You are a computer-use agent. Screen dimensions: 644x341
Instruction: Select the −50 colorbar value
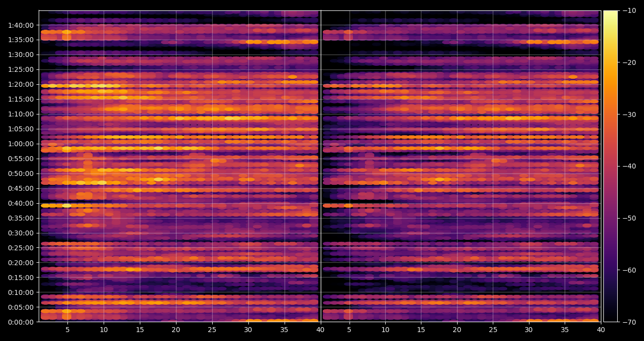pyautogui.click(x=629, y=218)
